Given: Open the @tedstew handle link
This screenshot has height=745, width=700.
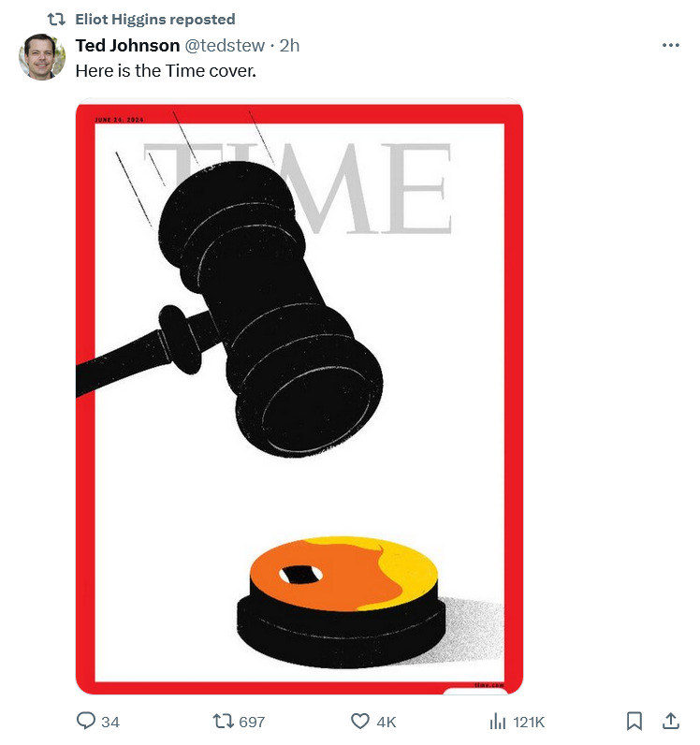Looking at the screenshot, I should (225, 46).
